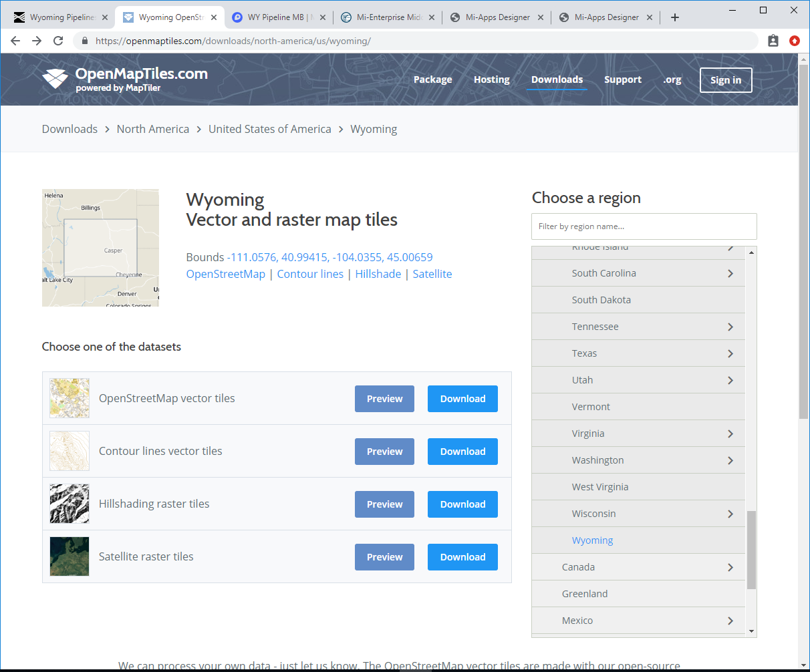Click the Sign in button
The width and height of the screenshot is (810, 672).
tap(726, 80)
